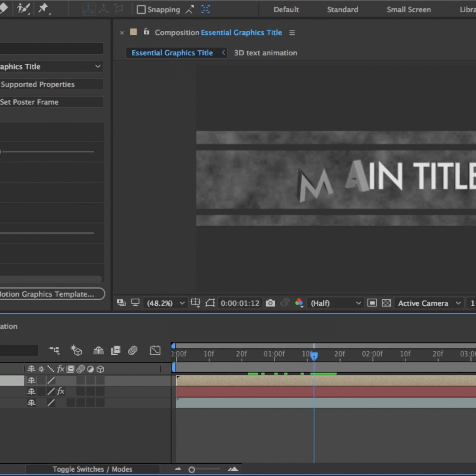This screenshot has width=476, height=476.
Task: Toggle the viewer lock icon
Action: [146, 32]
